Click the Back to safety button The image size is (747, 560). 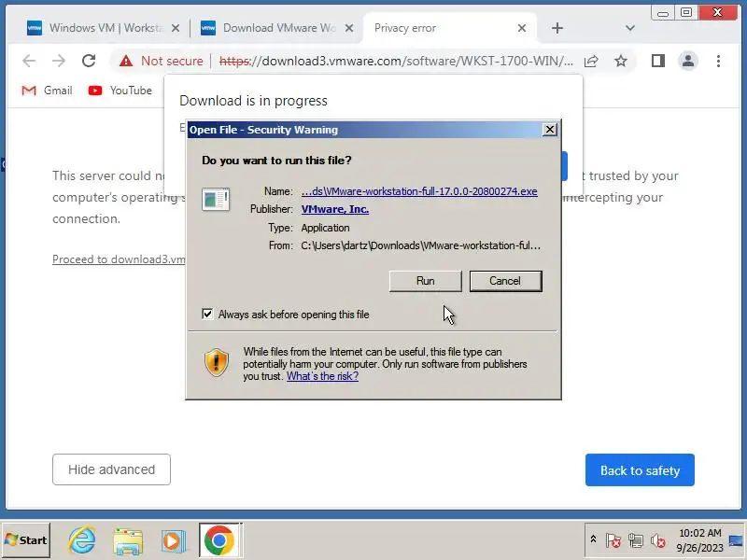640,470
